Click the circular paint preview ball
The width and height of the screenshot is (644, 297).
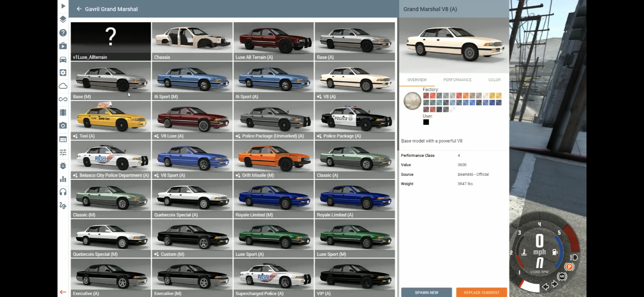pos(412,101)
